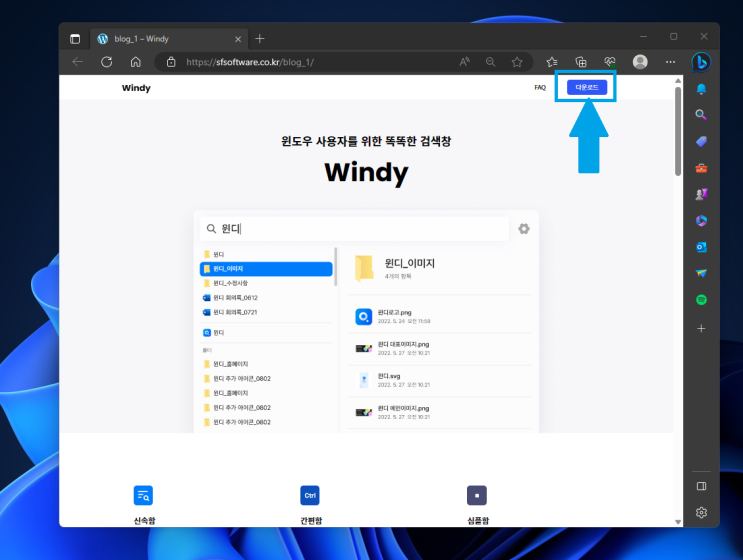Screen dimensions: 743x560
Task: Select the highlighted 윈디_이미지 folder row
Action: 266,269
